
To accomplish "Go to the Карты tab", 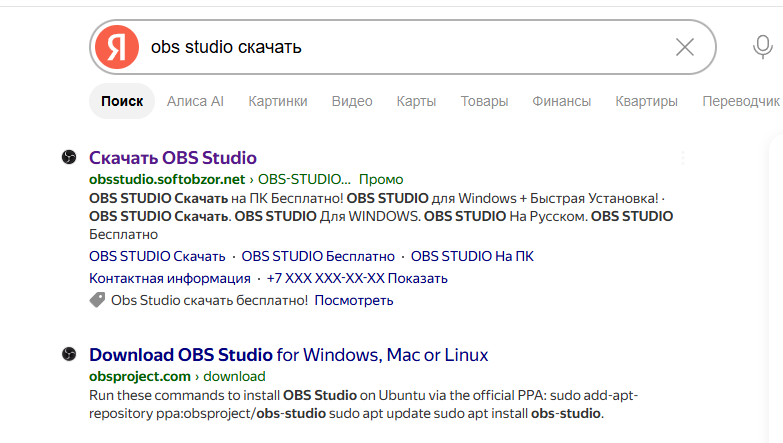I will tap(416, 101).
